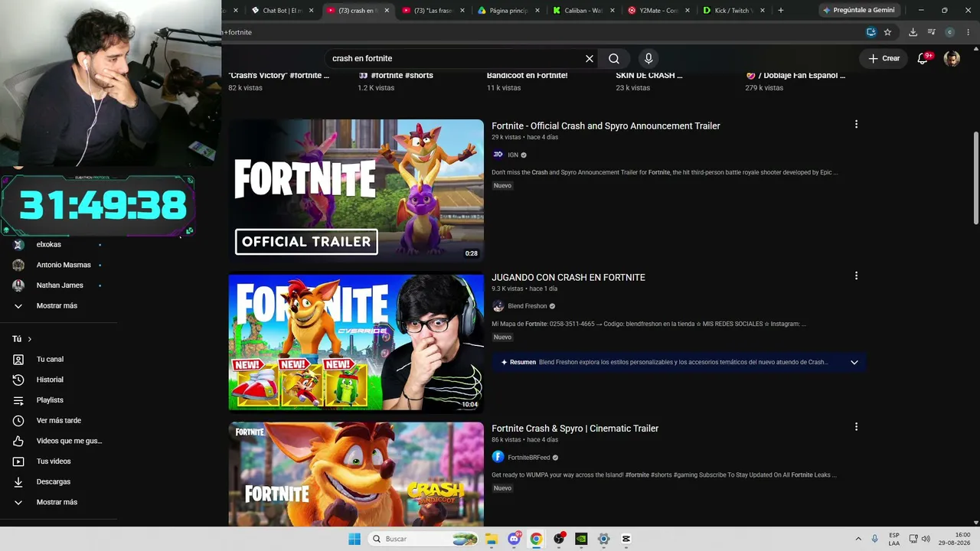Screen dimensions: 980x551
Task: Click the Chrome profile circle icon
Action: point(949,32)
